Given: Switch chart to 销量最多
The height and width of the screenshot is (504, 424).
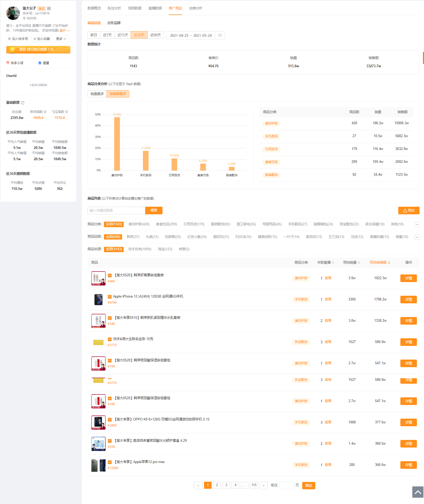Looking at the screenshot, I should [x=97, y=94].
